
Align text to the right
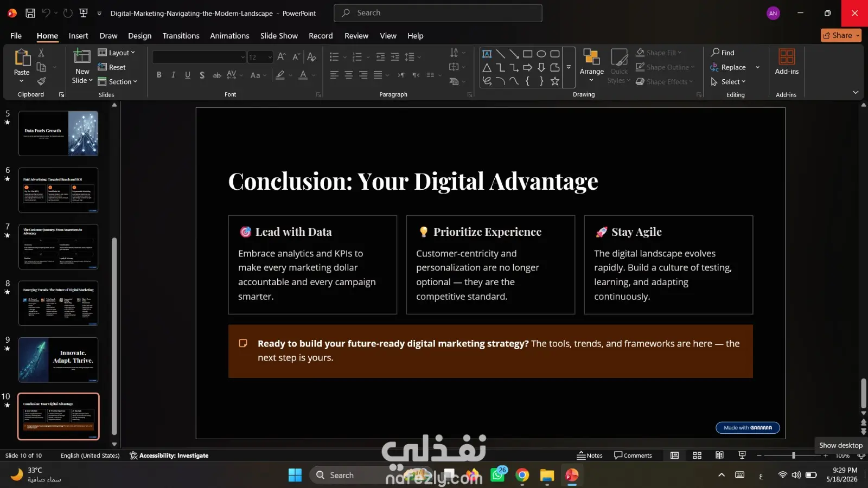point(363,75)
